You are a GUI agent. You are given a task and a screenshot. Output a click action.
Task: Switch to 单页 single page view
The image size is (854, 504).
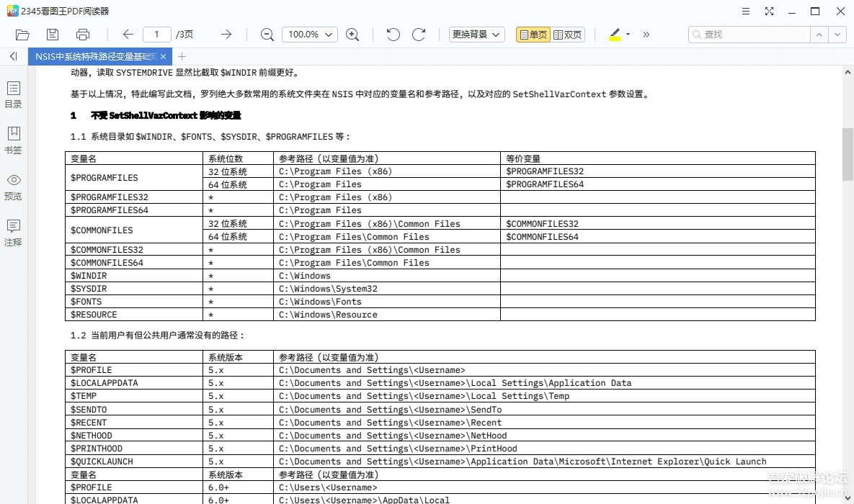(533, 35)
